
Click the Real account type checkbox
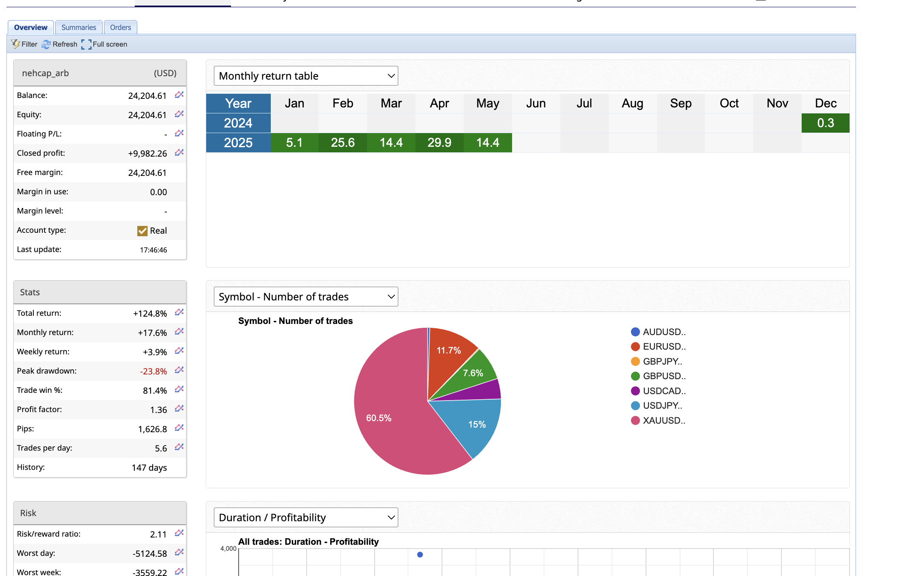point(142,231)
